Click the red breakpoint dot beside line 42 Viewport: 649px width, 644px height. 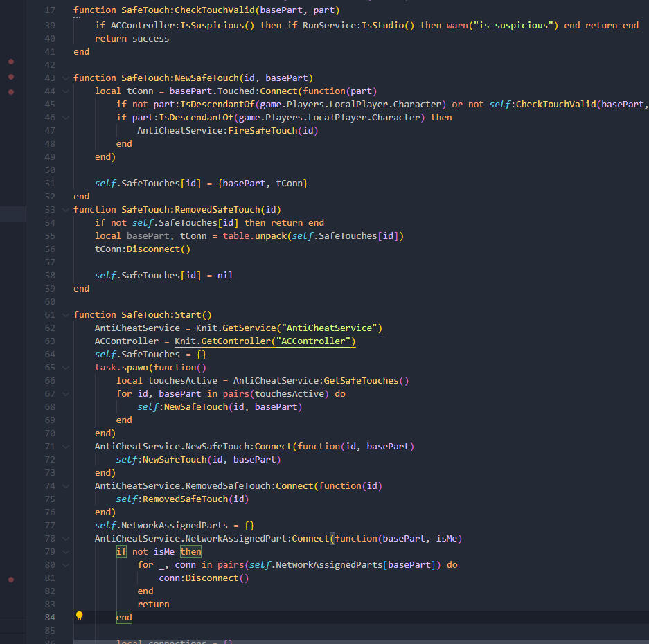coord(11,61)
